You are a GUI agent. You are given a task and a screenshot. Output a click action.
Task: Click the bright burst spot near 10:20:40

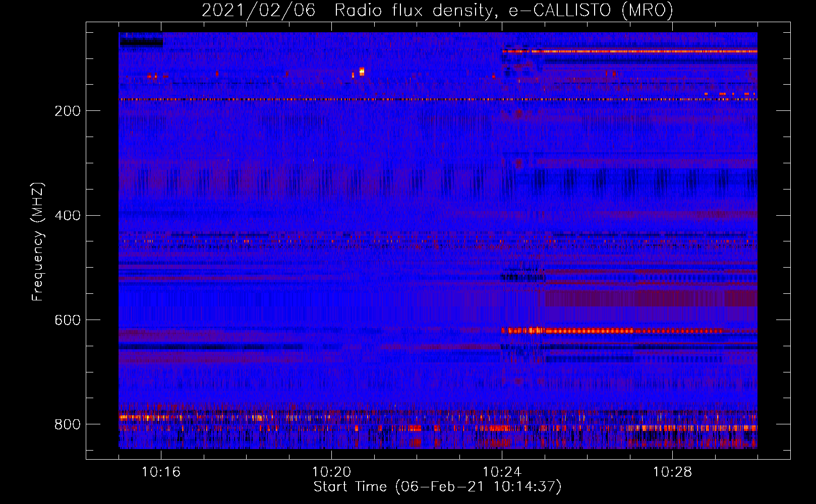362,71
